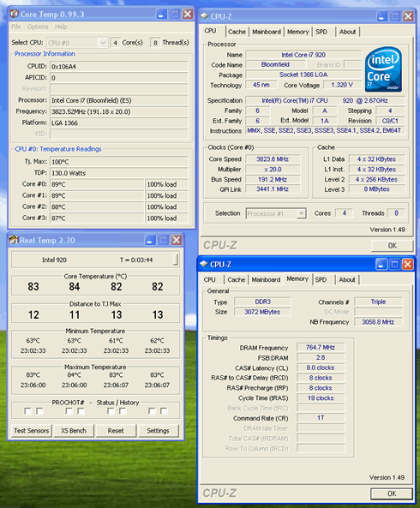The image size is (420, 508).
Task: Click the Intel Core i7 logo
Action: click(x=383, y=69)
